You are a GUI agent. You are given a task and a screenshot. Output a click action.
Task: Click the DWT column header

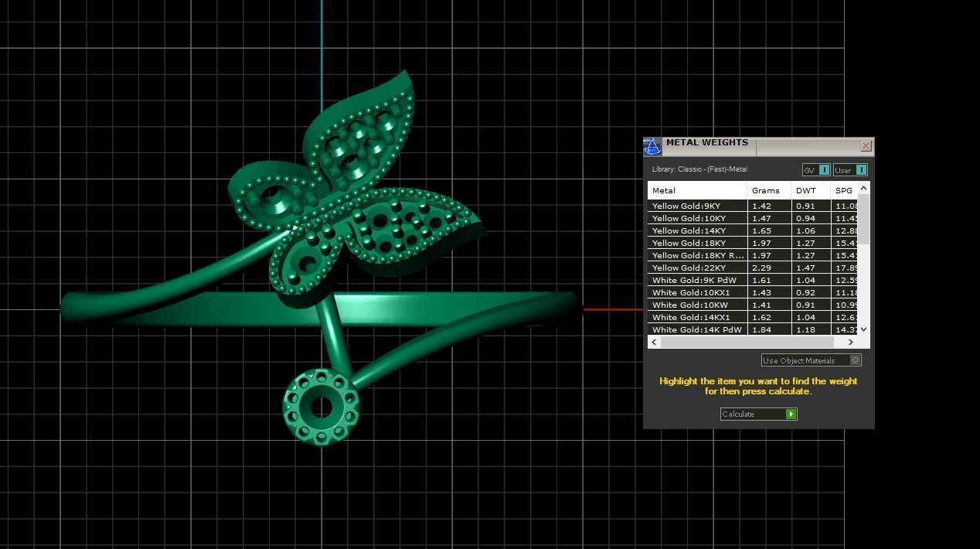click(812, 190)
